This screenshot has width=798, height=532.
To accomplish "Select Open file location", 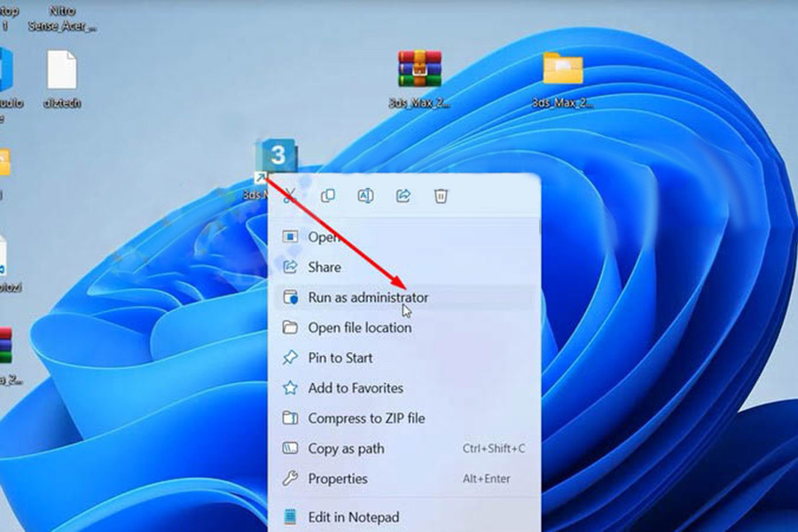I will click(x=359, y=327).
